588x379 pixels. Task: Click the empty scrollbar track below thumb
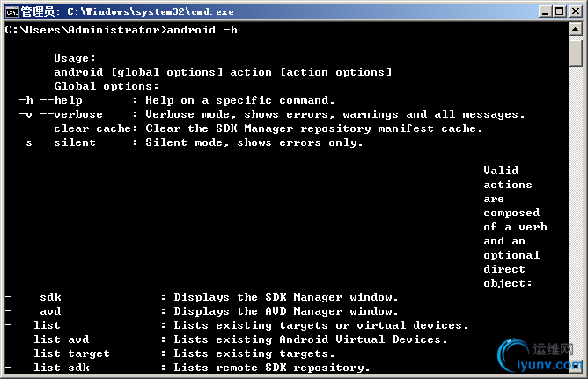click(x=576, y=209)
